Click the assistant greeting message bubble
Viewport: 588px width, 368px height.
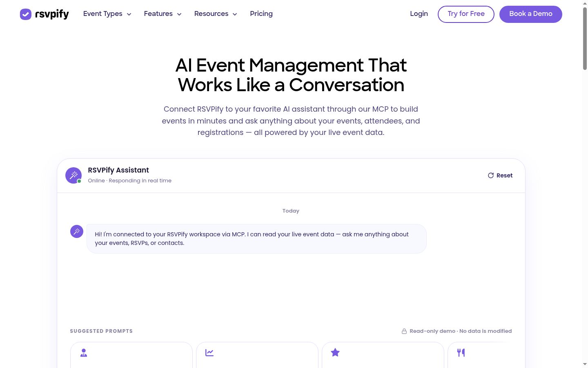tap(256, 239)
